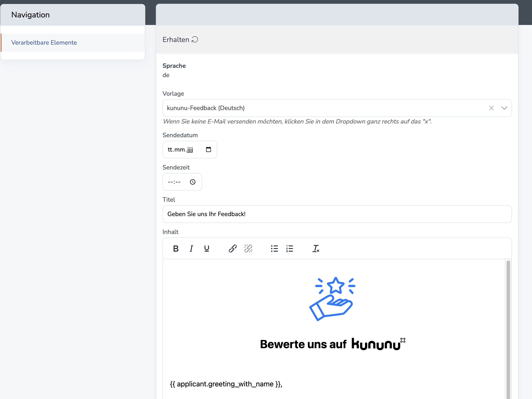
Task: Open Verarbeitbare Elemente in navigation
Action: [44, 43]
